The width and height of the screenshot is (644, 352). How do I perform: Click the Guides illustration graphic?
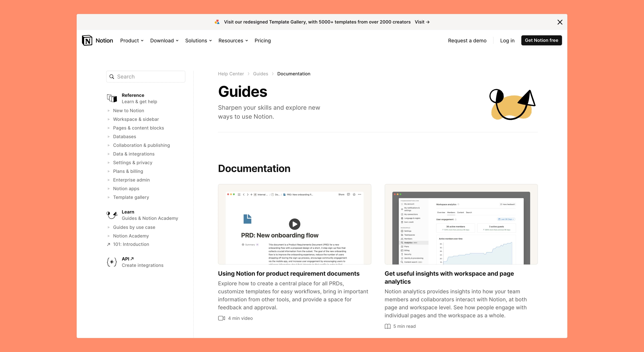coord(512,104)
